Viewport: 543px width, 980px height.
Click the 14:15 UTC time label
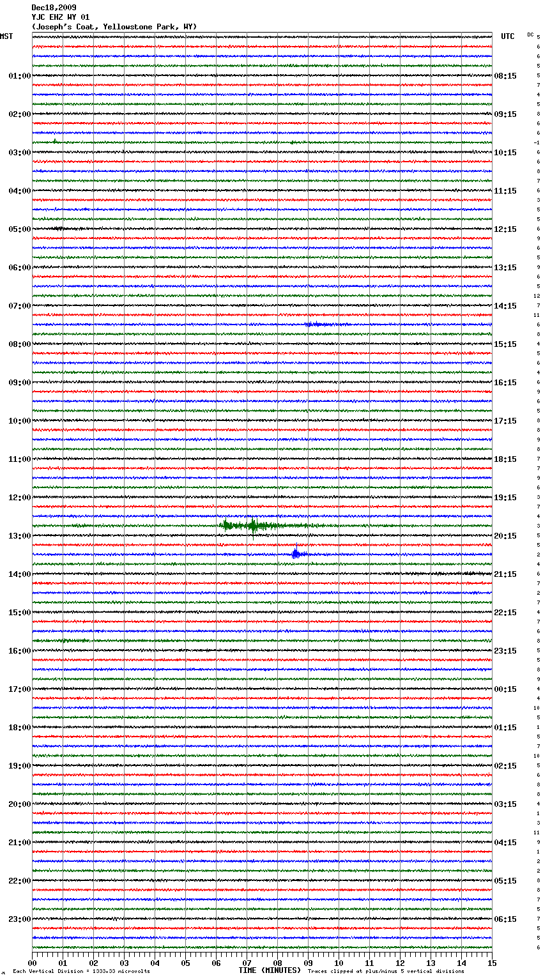[505, 306]
